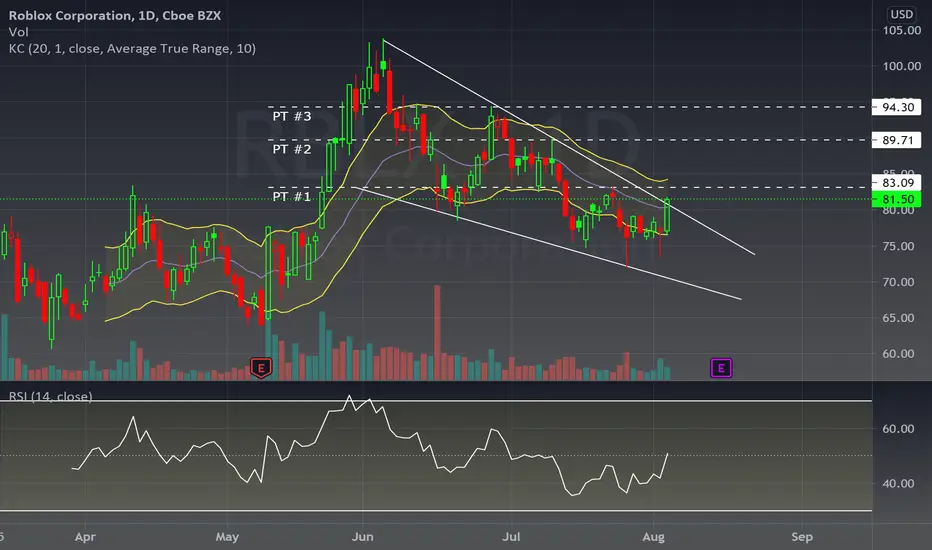Click the 83.09 price line label
Viewport: 932px width, 550px height.
(897, 183)
